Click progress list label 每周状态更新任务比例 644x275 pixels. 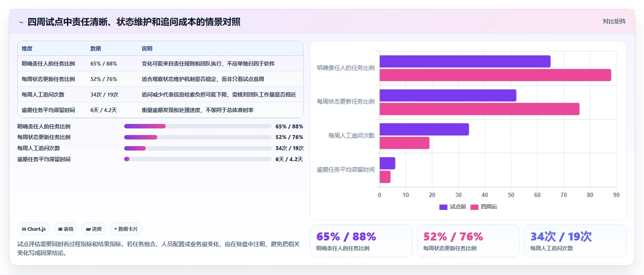[x=44, y=137]
